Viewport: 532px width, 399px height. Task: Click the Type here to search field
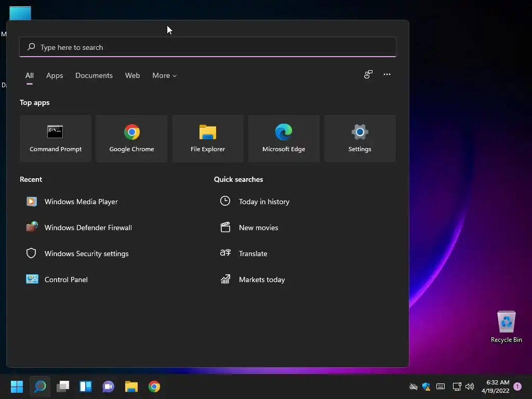point(208,47)
